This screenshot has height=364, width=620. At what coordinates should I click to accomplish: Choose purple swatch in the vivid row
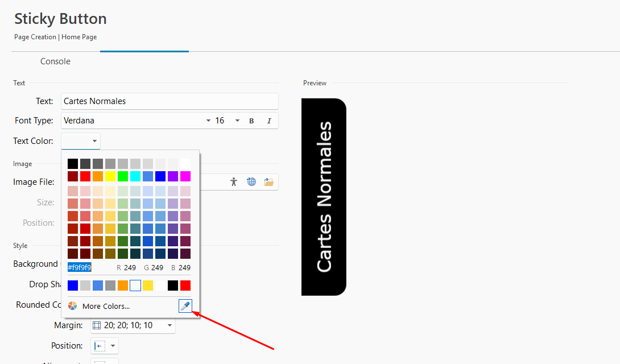pyautogui.click(x=173, y=176)
